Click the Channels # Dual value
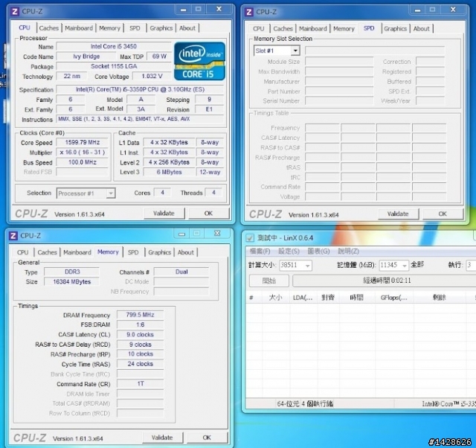 click(181, 272)
